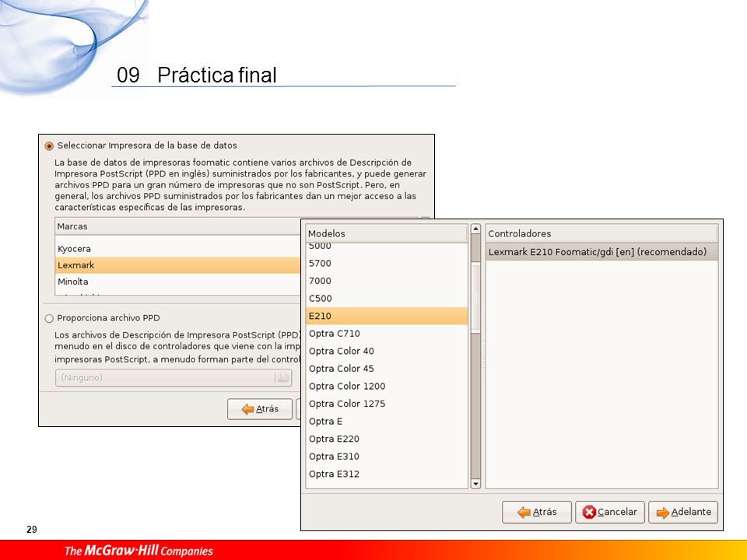Image resolution: width=747 pixels, height=560 pixels.
Task: Click the folder icon in the (Ninguno) field
Action: click(282, 378)
